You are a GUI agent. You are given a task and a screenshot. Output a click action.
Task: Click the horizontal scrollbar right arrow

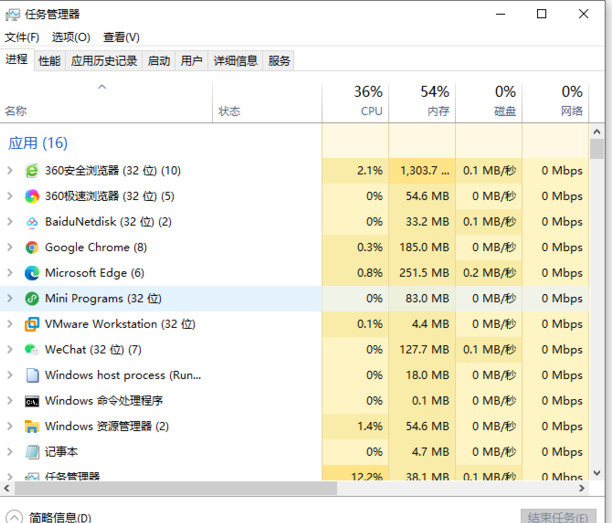pos(582,488)
